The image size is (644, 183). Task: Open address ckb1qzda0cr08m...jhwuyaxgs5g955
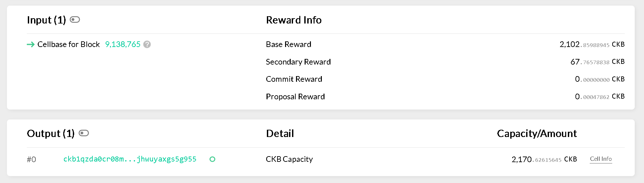pyautogui.click(x=130, y=159)
